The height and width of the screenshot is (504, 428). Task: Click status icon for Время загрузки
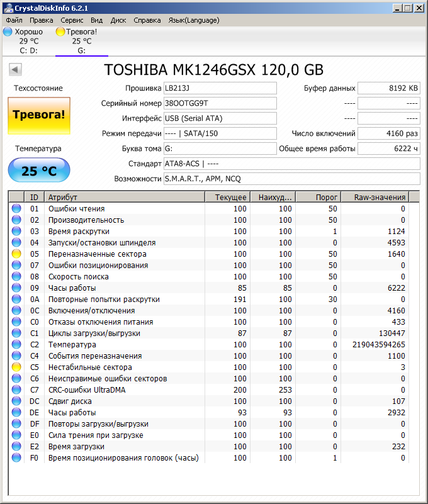[x=16, y=447]
